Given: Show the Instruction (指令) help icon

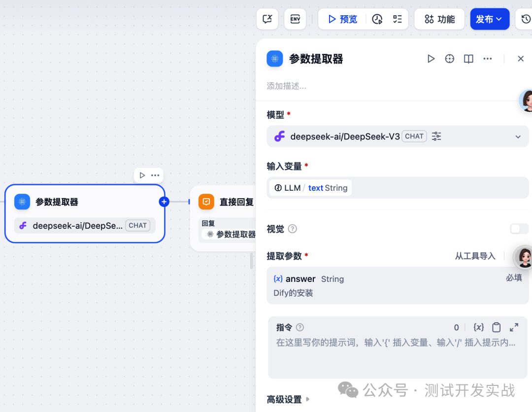Looking at the screenshot, I should pos(300,327).
